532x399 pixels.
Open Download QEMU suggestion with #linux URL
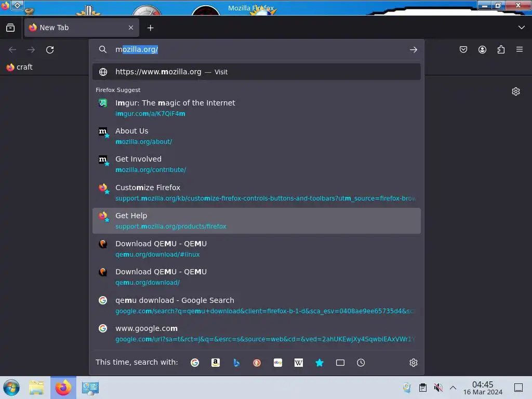pyautogui.click(x=257, y=249)
